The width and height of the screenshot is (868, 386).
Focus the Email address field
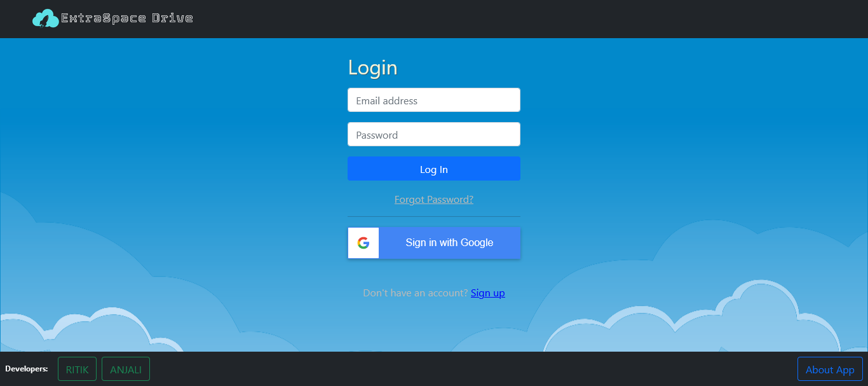coord(434,100)
